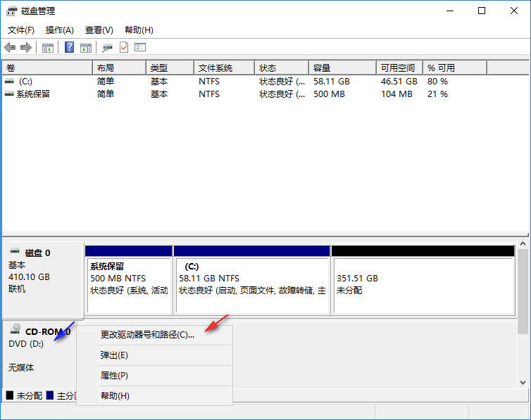Select the 系统保留 volume row in list
The image size is (531, 420).
265,94
